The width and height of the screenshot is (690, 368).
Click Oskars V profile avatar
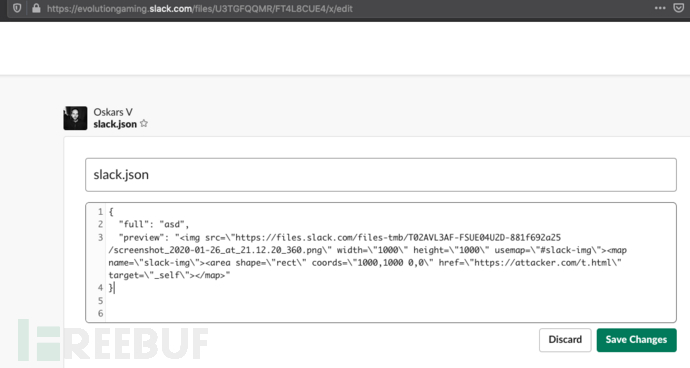[75, 118]
